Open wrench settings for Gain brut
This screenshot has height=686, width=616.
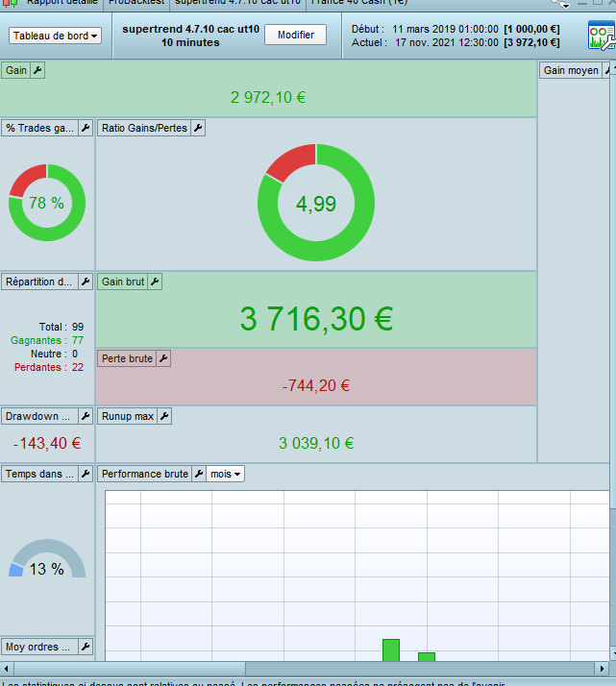155,282
